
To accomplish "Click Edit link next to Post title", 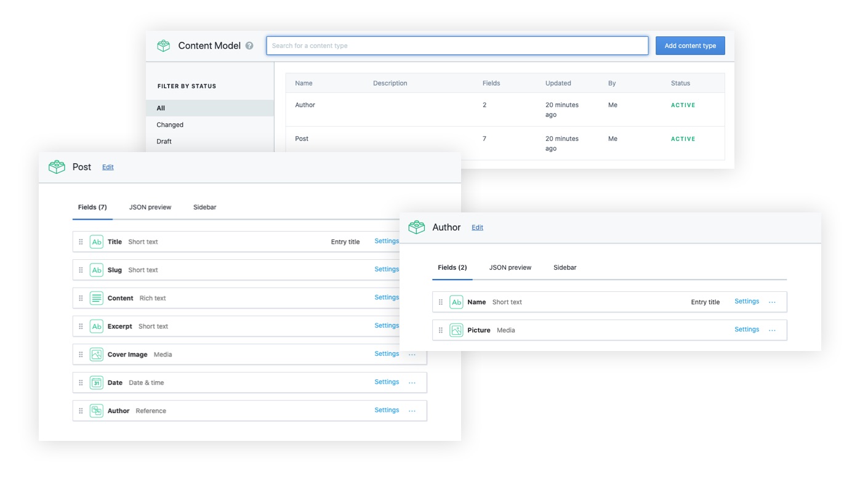I will pyautogui.click(x=108, y=167).
